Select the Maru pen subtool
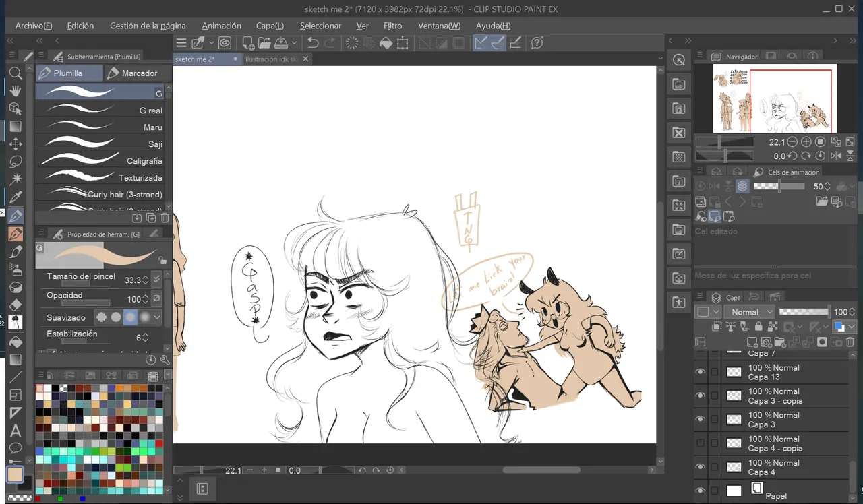The width and height of the screenshot is (863, 504). coord(101,127)
